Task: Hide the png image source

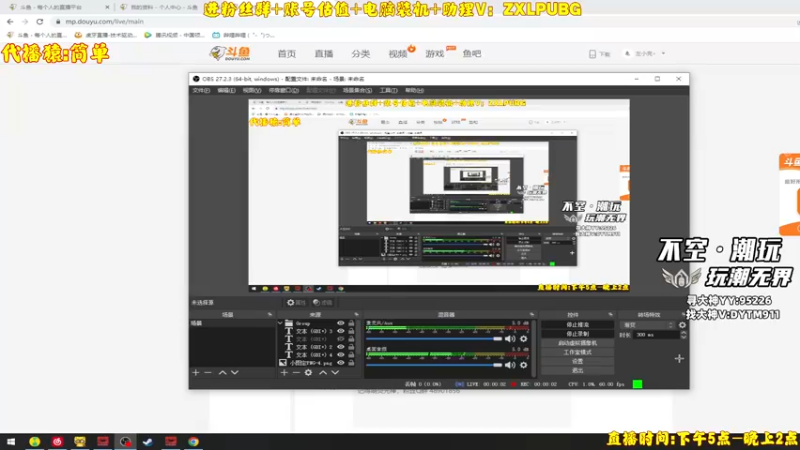Action: tap(340, 363)
